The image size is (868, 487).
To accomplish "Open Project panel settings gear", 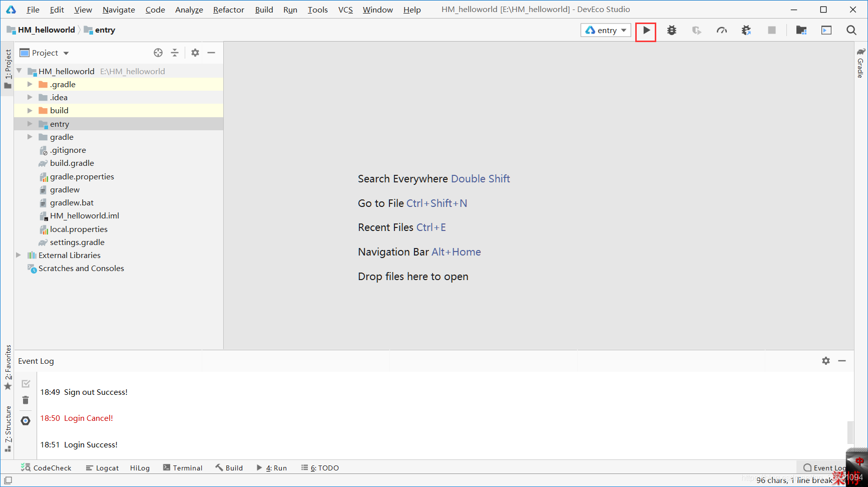I will tap(195, 53).
